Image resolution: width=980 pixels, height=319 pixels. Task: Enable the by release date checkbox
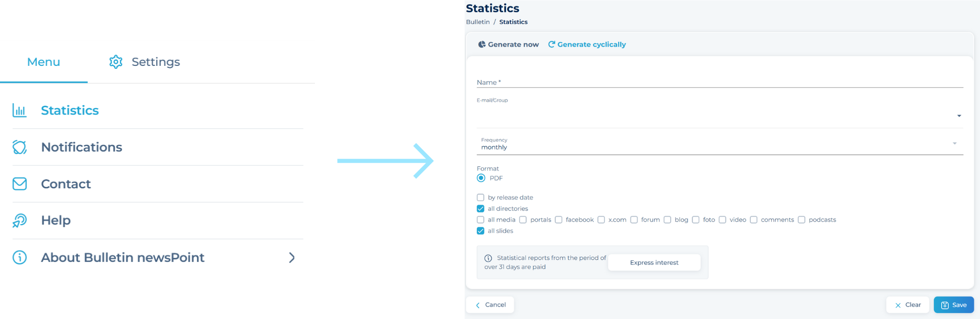point(480,198)
